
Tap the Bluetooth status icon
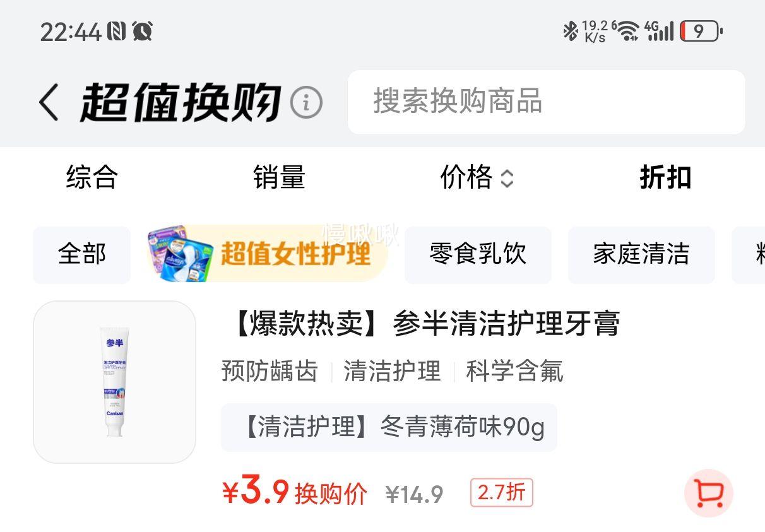571,30
